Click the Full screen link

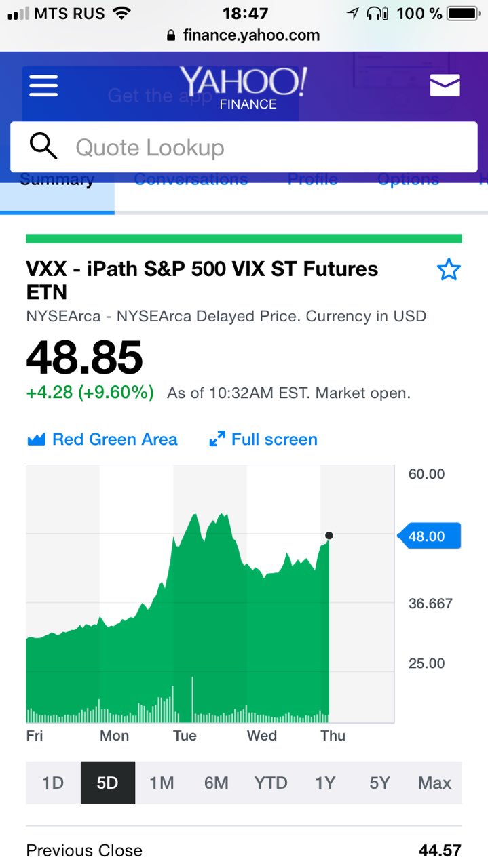[x=274, y=439]
